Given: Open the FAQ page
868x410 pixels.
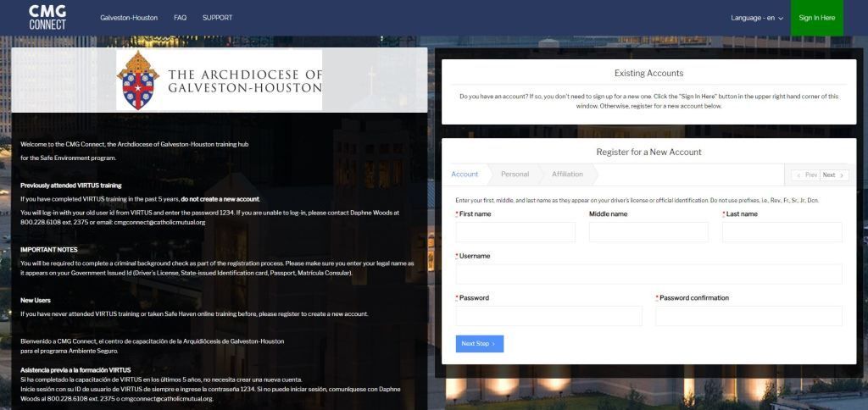Looking at the screenshot, I should [x=180, y=18].
